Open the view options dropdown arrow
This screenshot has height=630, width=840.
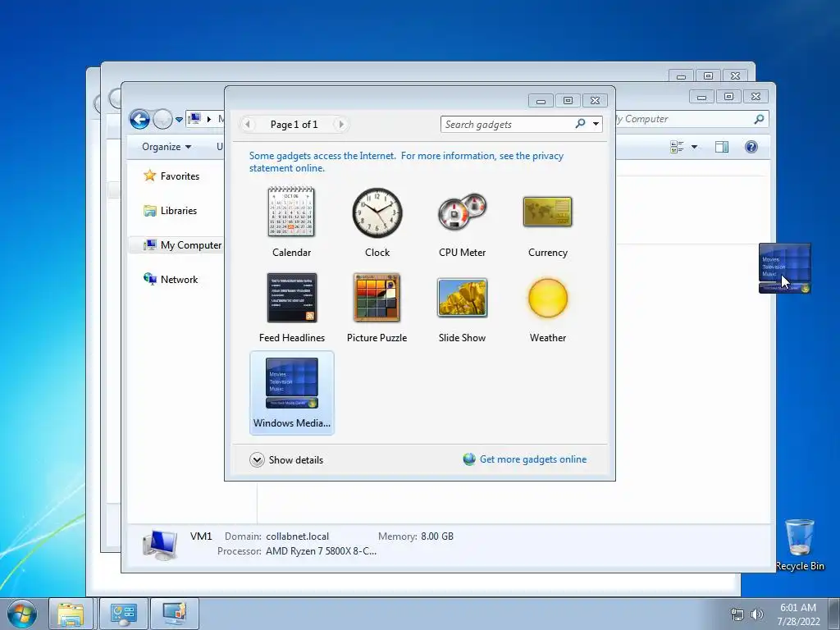click(x=694, y=147)
